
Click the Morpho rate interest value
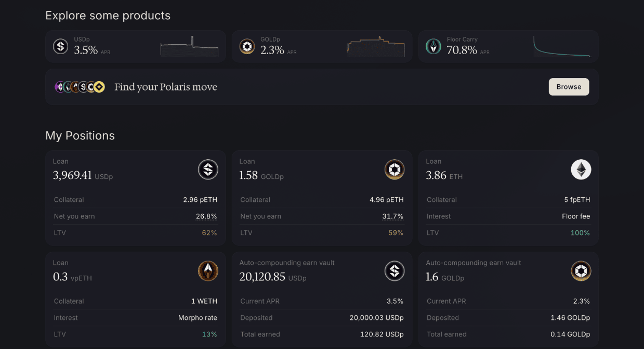[198, 318]
